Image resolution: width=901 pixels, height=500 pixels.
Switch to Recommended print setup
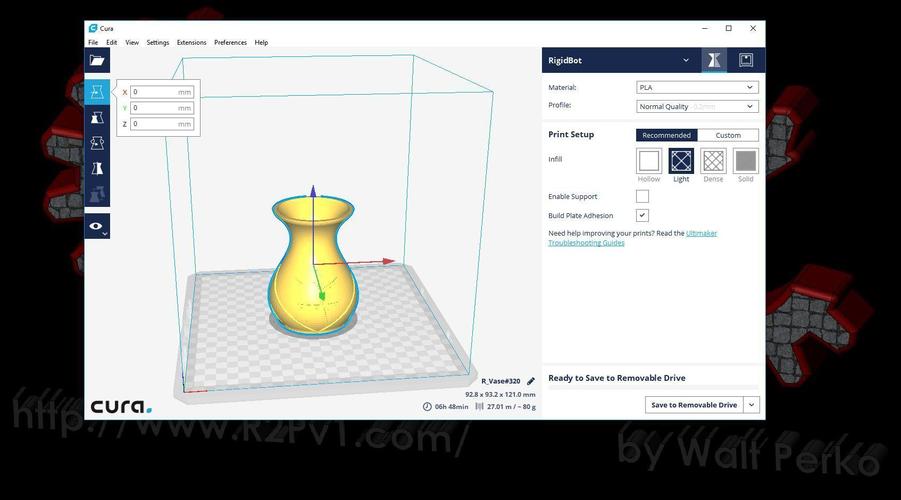click(x=667, y=135)
